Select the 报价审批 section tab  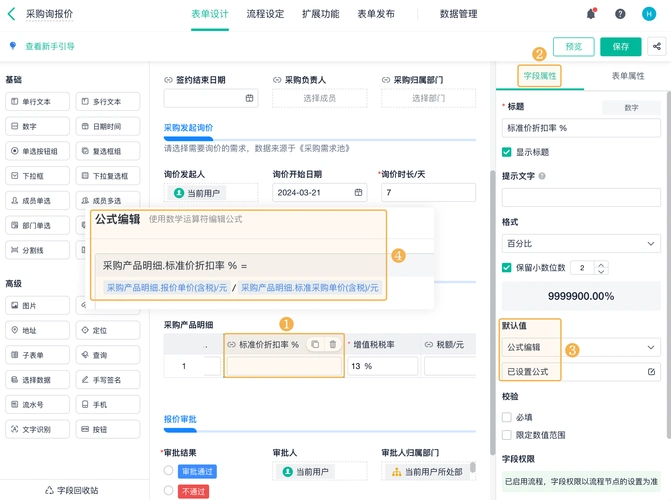tap(180, 419)
